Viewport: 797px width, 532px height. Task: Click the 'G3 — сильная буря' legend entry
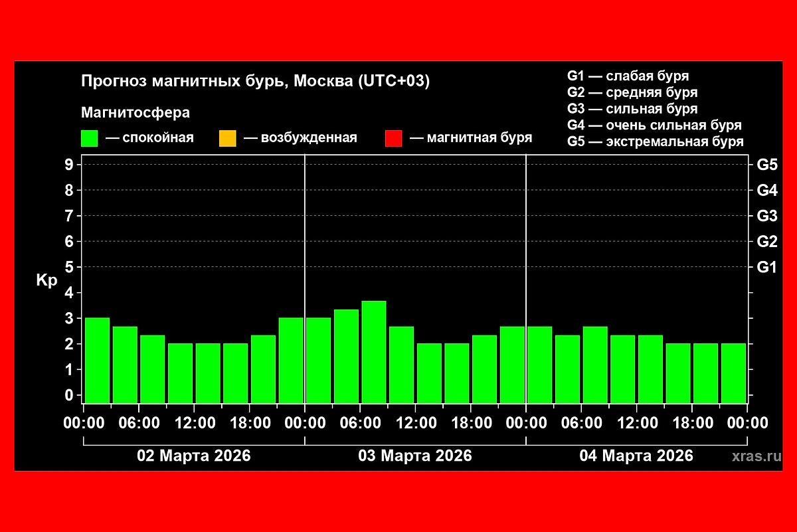point(632,109)
